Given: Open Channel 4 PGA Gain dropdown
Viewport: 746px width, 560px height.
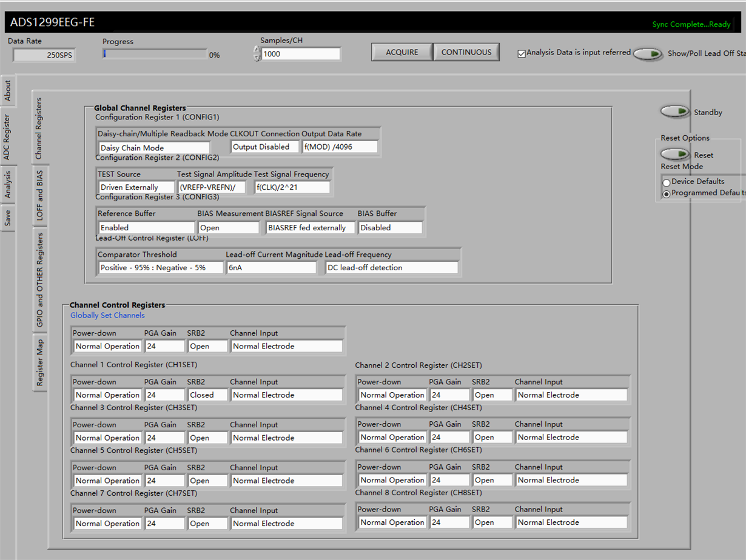Looking at the screenshot, I should [x=449, y=437].
